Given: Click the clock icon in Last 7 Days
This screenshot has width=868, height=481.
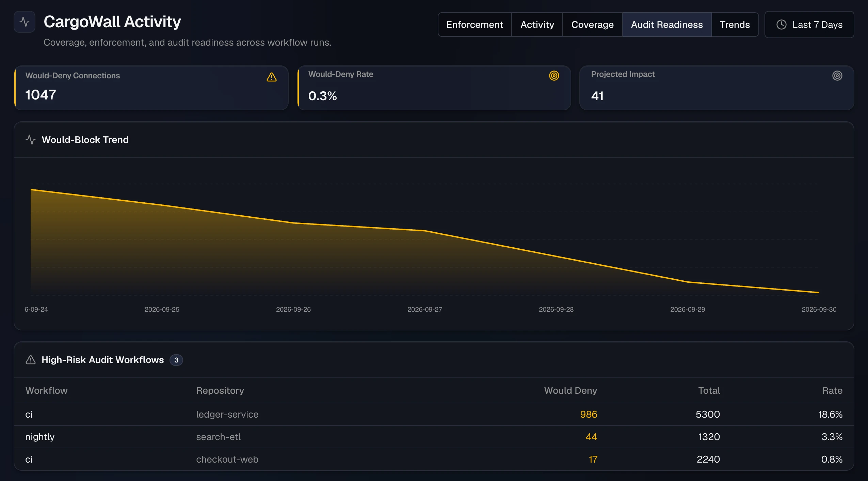Looking at the screenshot, I should tap(781, 25).
